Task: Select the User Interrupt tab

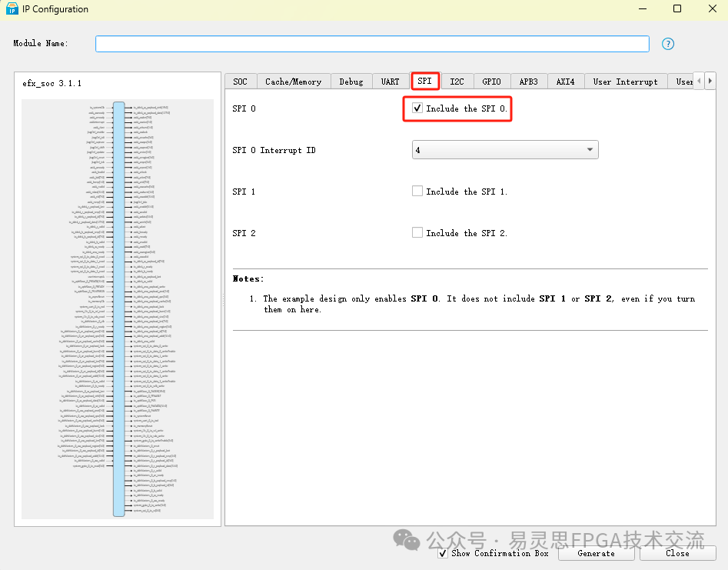Action: click(625, 82)
